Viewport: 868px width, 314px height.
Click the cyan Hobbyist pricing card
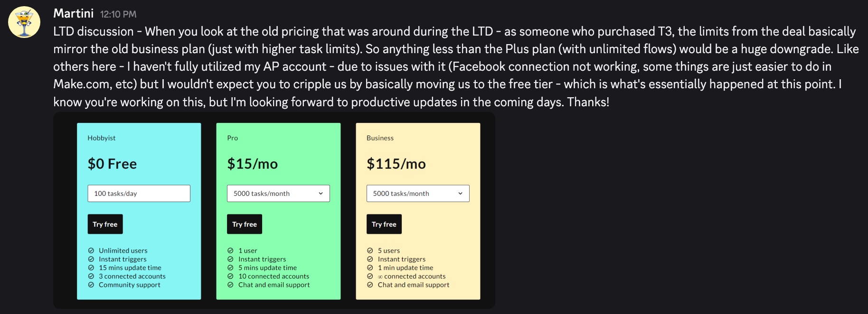pyautogui.click(x=139, y=211)
